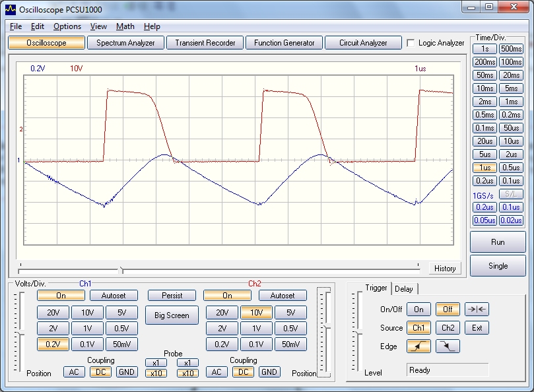This screenshot has height=392, width=534.
Task: Enable the Logic Analyzer checkbox
Action: click(411, 43)
